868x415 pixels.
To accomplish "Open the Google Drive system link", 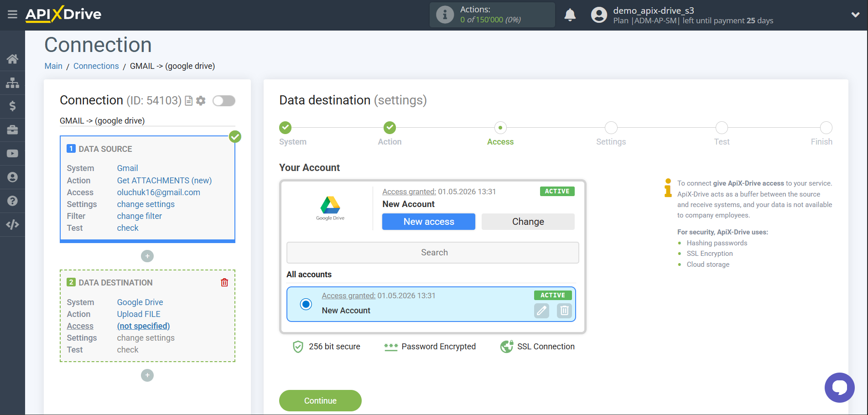I will click(x=140, y=302).
